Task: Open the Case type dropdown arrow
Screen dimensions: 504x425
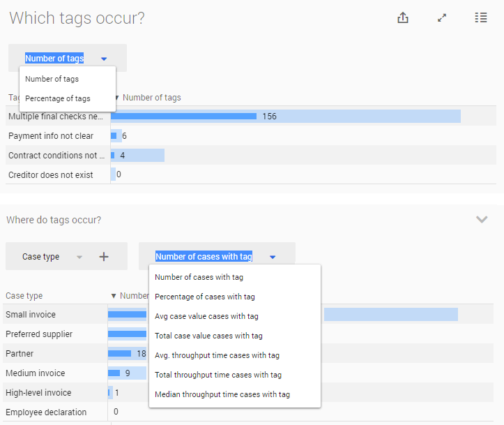Action: [79, 257]
